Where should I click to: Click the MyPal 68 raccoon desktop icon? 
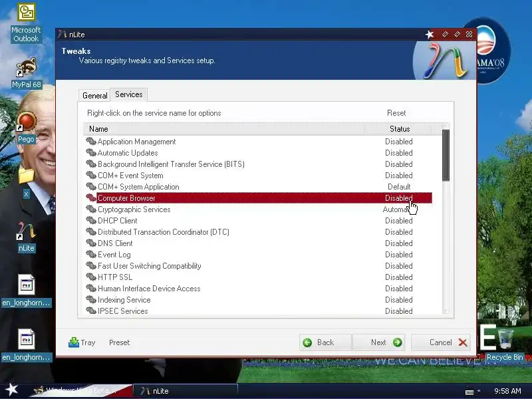27,67
